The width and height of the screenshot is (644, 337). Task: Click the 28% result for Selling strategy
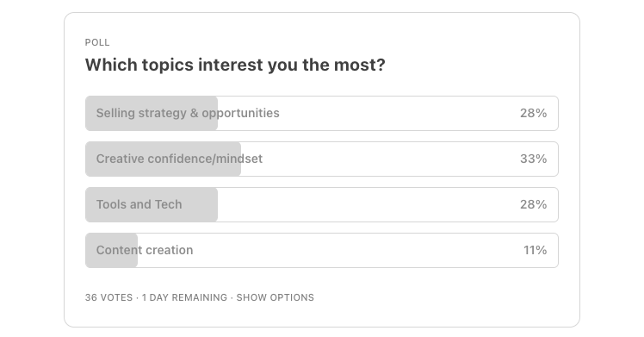[x=533, y=113]
